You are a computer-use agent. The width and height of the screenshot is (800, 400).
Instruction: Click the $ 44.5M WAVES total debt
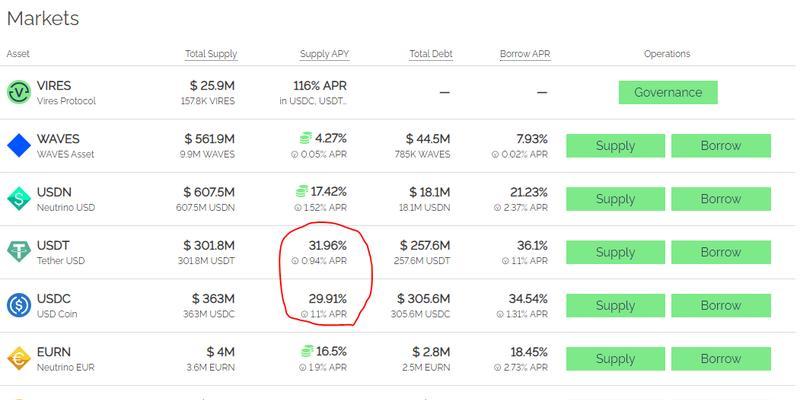(x=428, y=139)
